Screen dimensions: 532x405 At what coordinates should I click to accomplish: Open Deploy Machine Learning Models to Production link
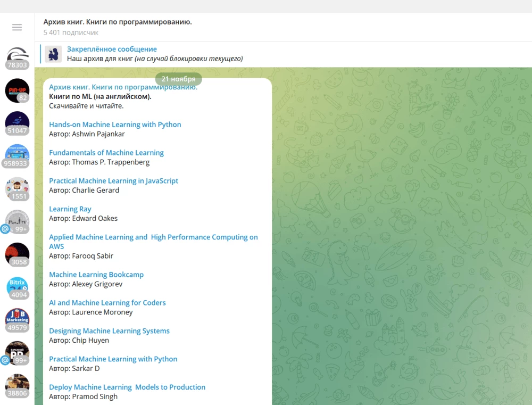(127, 387)
